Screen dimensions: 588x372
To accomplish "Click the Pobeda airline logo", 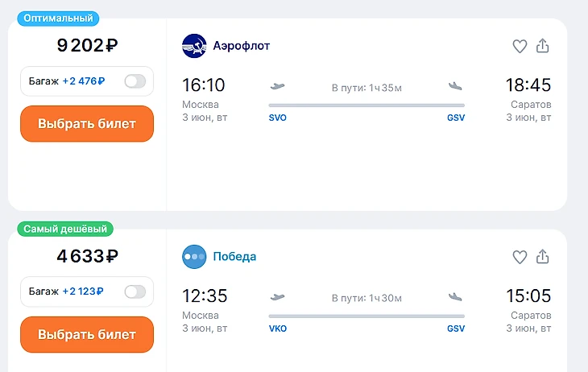I will coord(194,257).
